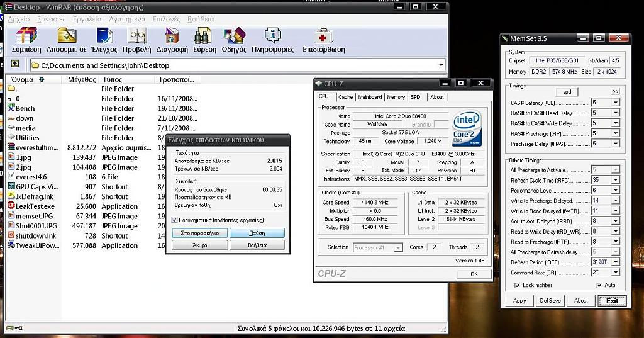This screenshot has width=644, height=338.
Task: Click the down folder icon
Action: (x=11, y=118)
